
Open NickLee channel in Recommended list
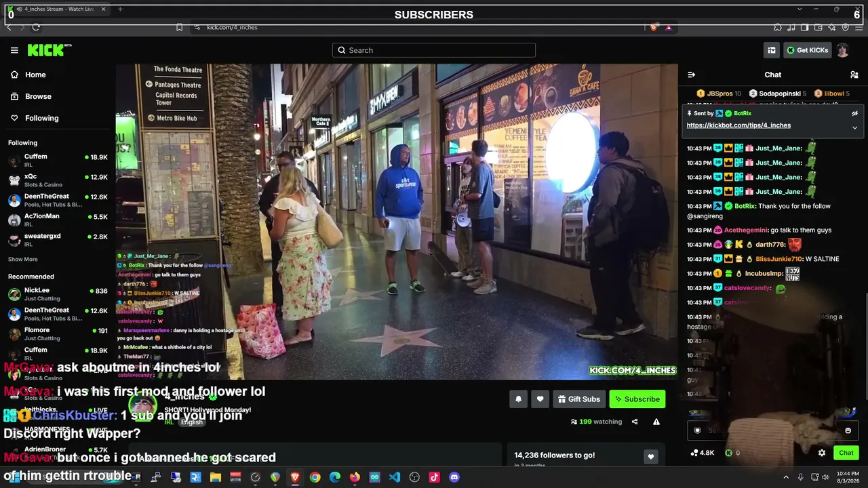[x=58, y=294]
